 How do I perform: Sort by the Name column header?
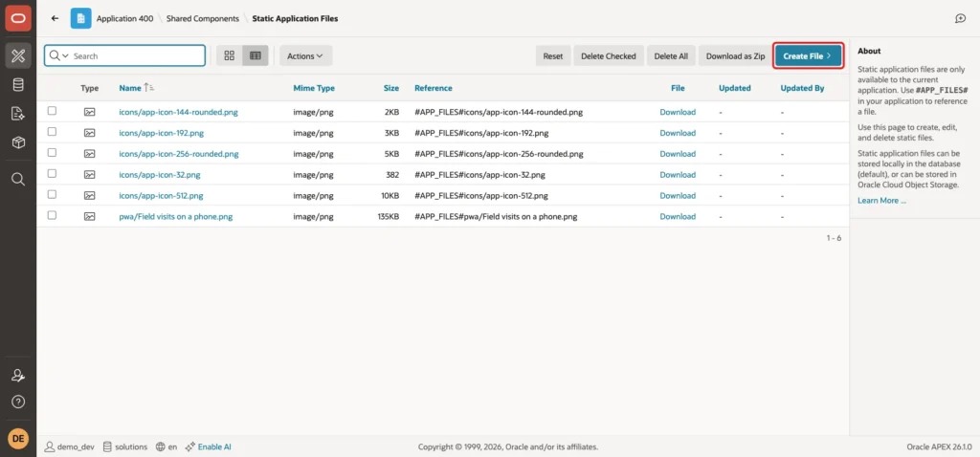130,88
